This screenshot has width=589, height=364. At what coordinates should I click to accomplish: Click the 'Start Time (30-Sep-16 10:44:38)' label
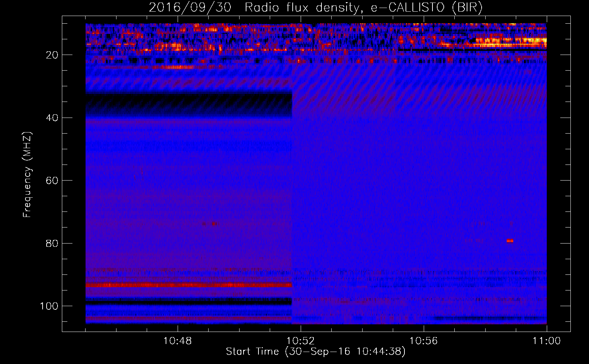(316, 352)
